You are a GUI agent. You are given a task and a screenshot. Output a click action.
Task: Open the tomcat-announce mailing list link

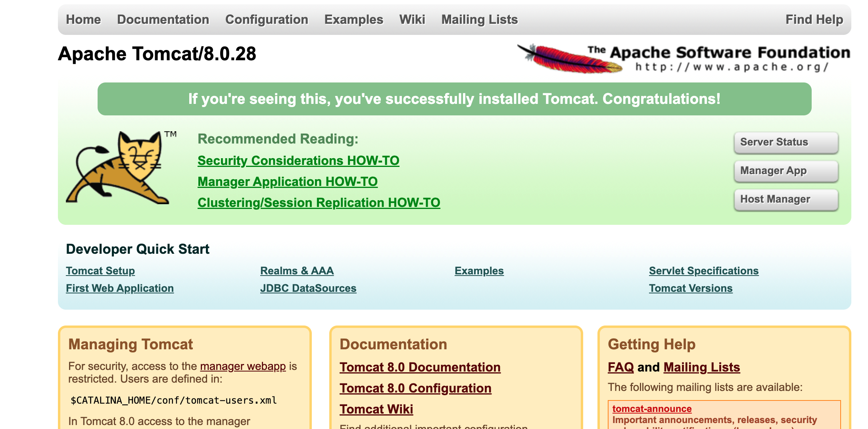652,409
